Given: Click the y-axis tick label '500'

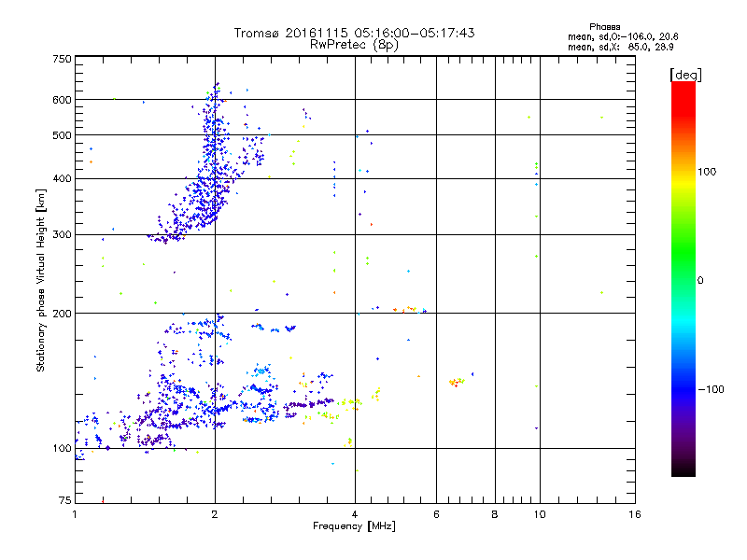Looking at the screenshot, I should pyautogui.click(x=62, y=135).
